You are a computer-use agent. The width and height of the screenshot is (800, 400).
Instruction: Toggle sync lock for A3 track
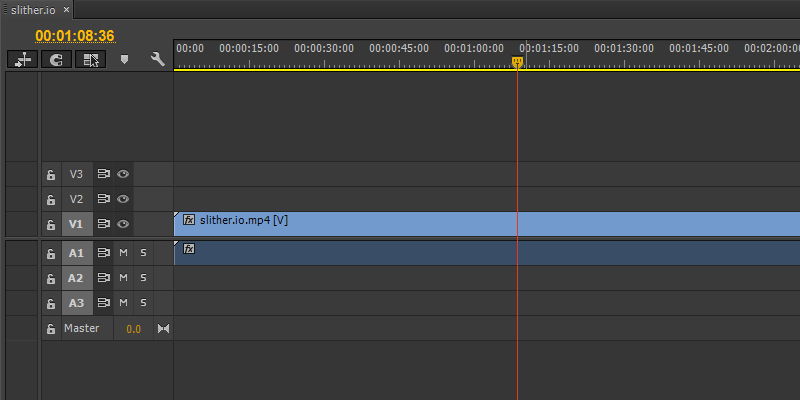[104, 303]
